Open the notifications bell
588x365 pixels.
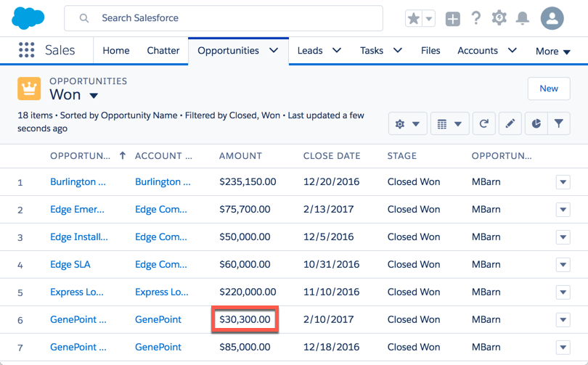coord(523,18)
